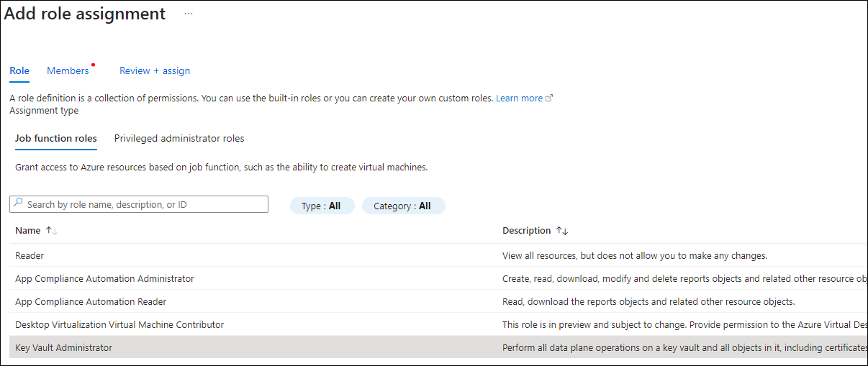Open the Learn more link
The image size is (868, 366).
[519, 99]
